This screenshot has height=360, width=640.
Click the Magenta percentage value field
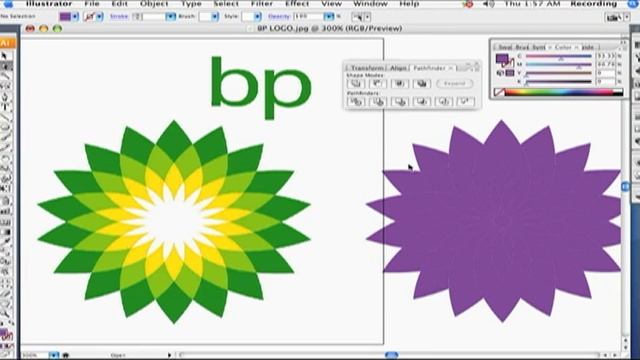click(606, 64)
